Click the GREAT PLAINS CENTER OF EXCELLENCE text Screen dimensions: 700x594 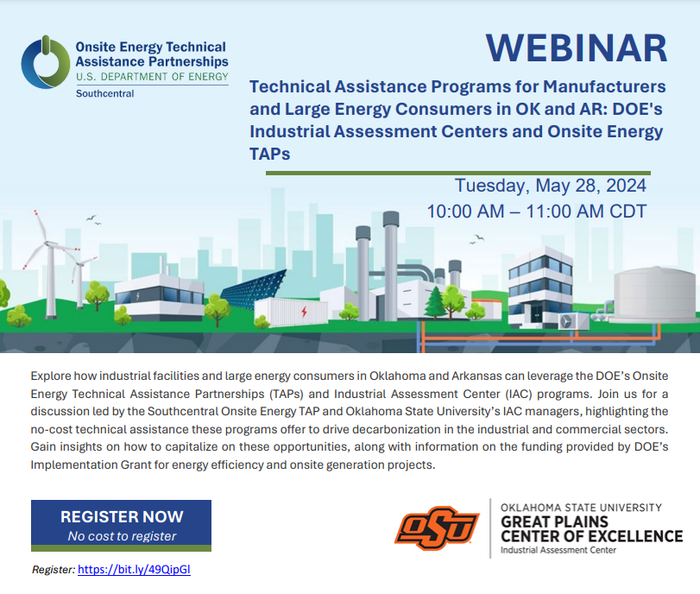coord(590,529)
